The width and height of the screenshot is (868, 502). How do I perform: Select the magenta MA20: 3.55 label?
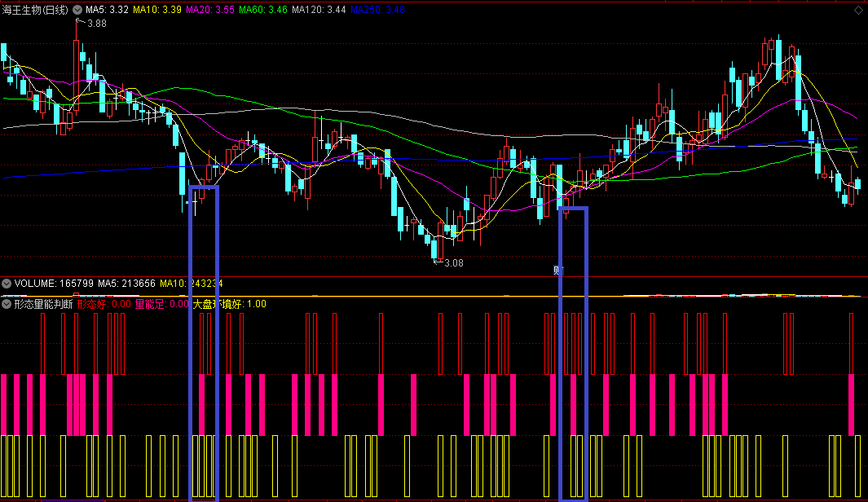[x=210, y=10]
